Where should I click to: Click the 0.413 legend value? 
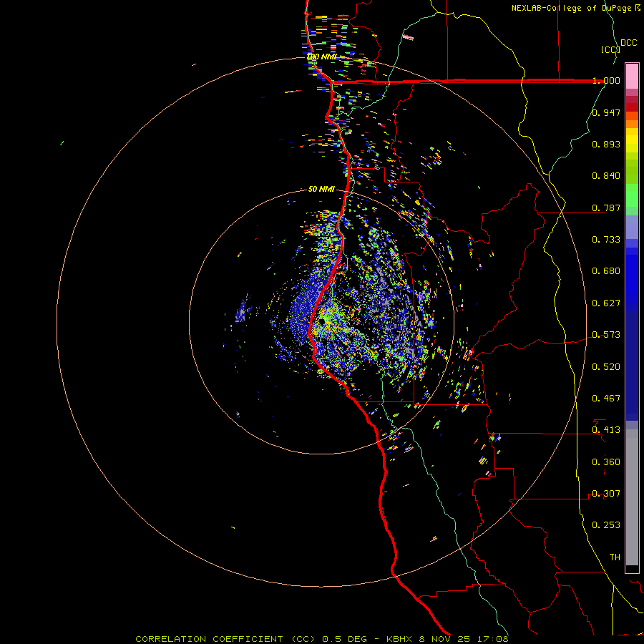tap(606, 430)
